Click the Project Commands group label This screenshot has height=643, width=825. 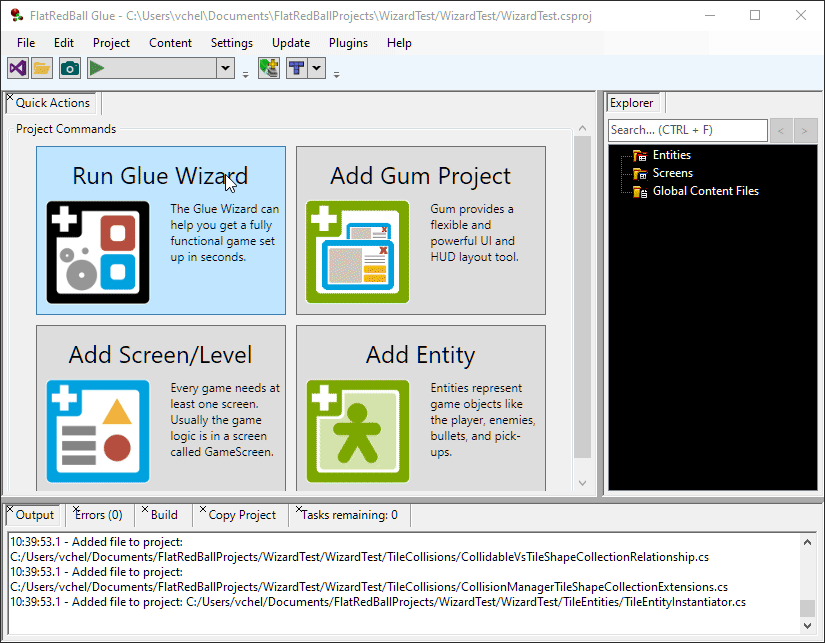click(x=66, y=129)
